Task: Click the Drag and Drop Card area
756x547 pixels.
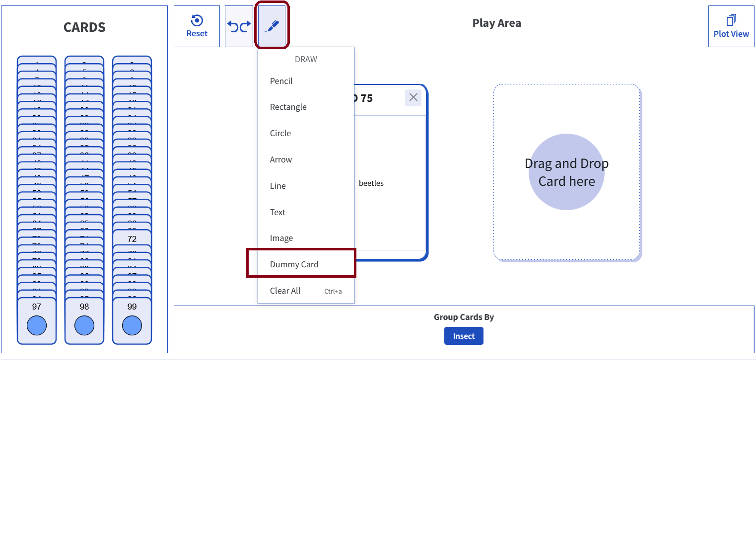Action: point(566,172)
